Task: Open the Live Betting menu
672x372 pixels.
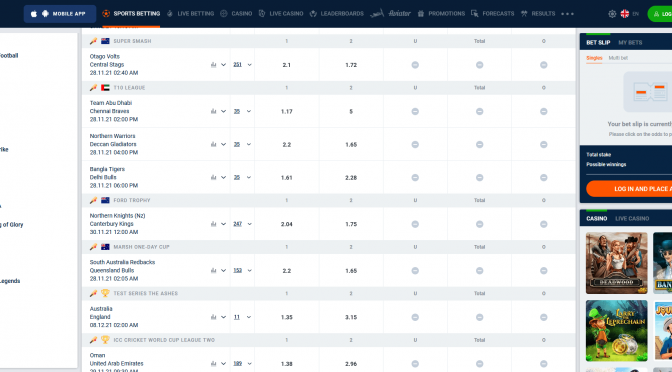Action: click(x=190, y=14)
